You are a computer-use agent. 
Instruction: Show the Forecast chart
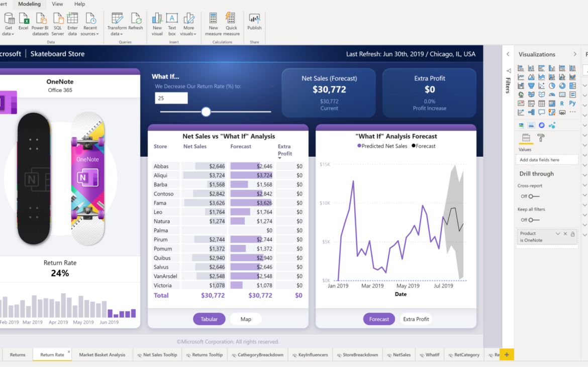(x=379, y=319)
